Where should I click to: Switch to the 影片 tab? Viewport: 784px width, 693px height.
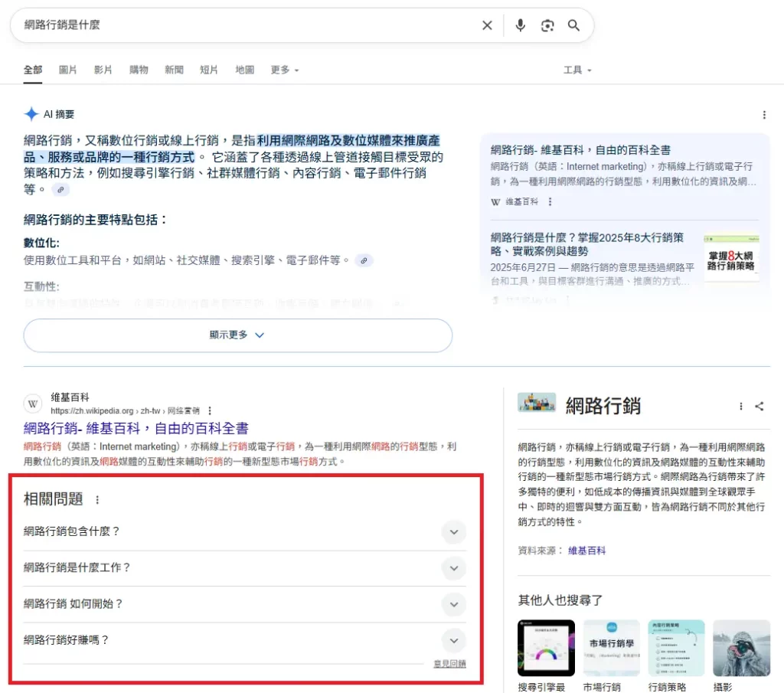pyautogui.click(x=103, y=70)
